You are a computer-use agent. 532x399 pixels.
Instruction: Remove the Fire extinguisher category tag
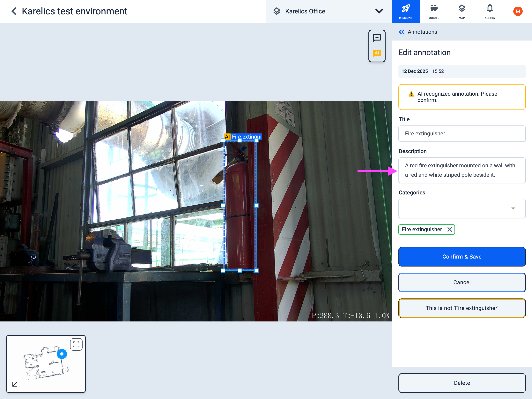coord(449,230)
